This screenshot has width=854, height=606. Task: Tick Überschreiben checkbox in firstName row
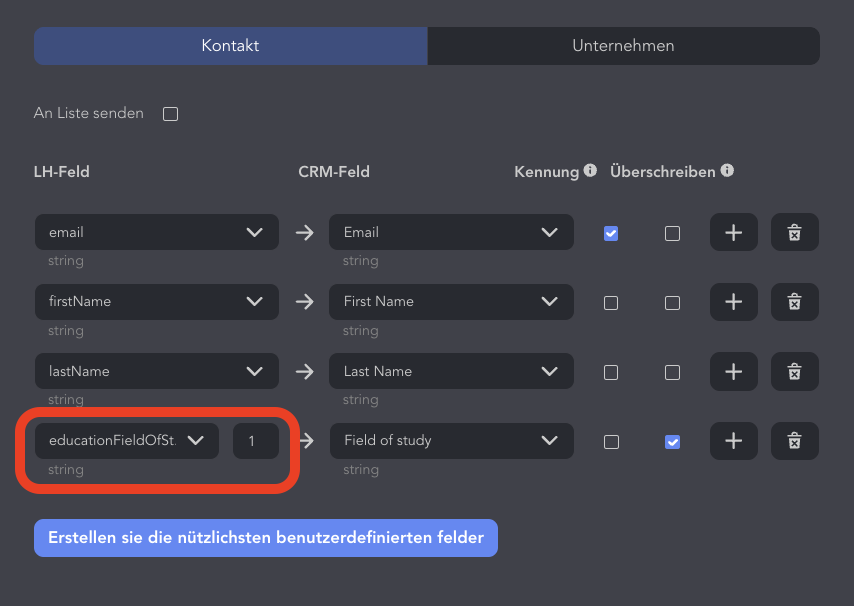(673, 303)
